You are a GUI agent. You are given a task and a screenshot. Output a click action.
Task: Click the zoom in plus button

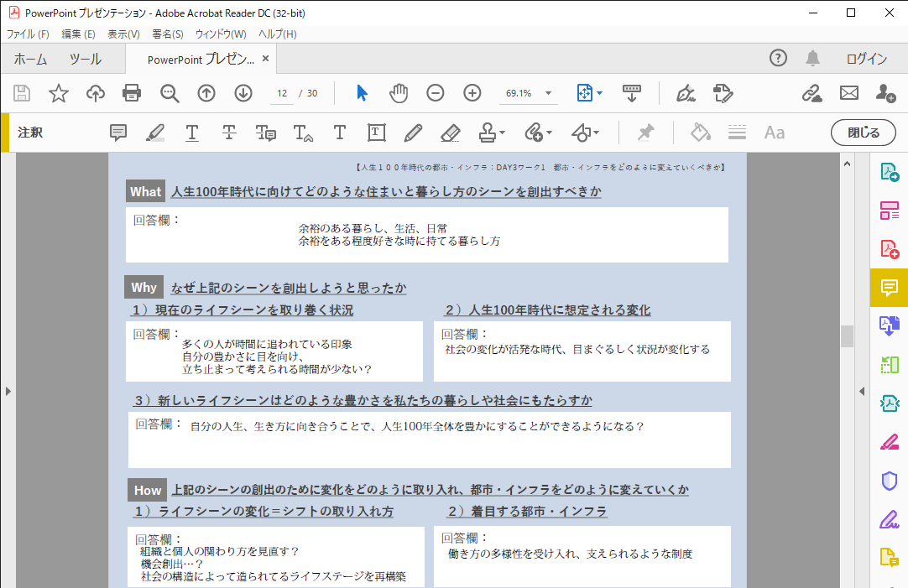tap(472, 93)
